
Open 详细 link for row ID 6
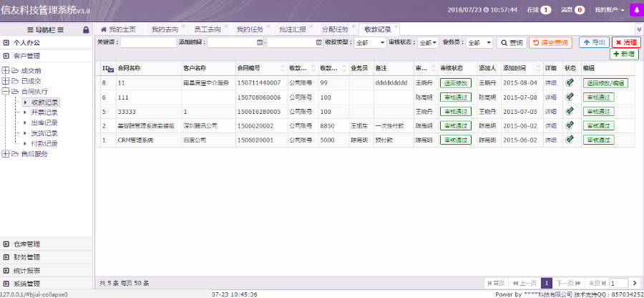pyautogui.click(x=551, y=97)
